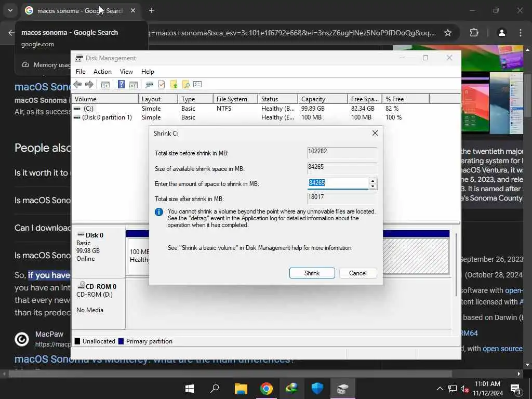Open Windows Start button on taskbar
532x399 pixels.
pos(190,389)
